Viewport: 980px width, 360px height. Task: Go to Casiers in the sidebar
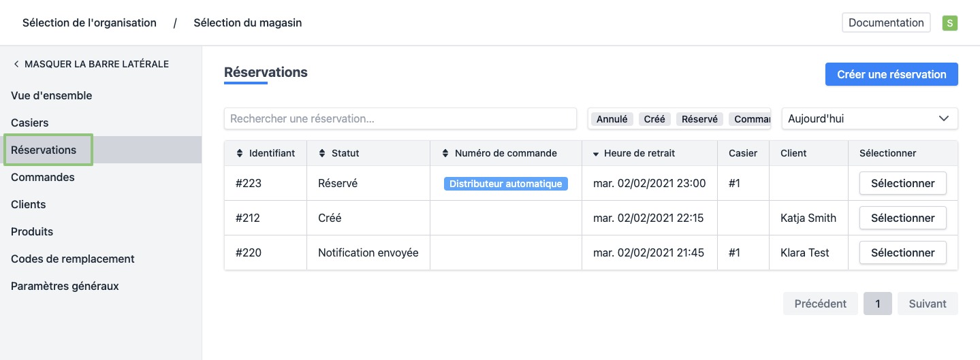coord(30,123)
